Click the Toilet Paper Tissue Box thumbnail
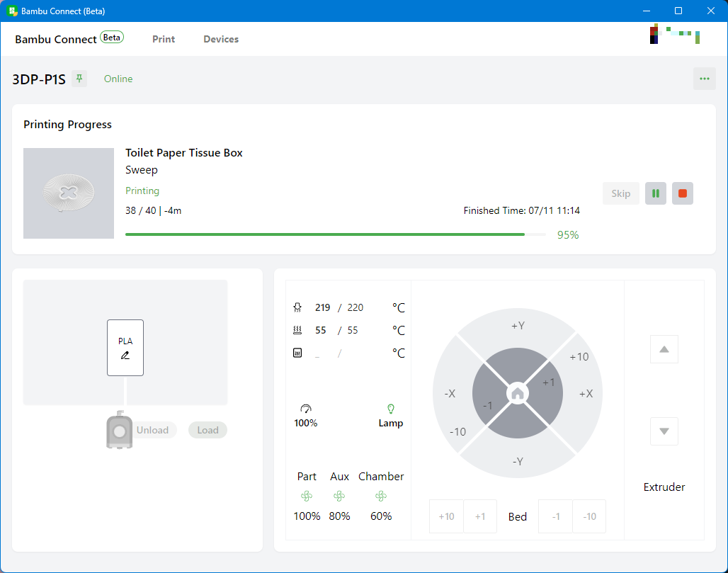 69,193
